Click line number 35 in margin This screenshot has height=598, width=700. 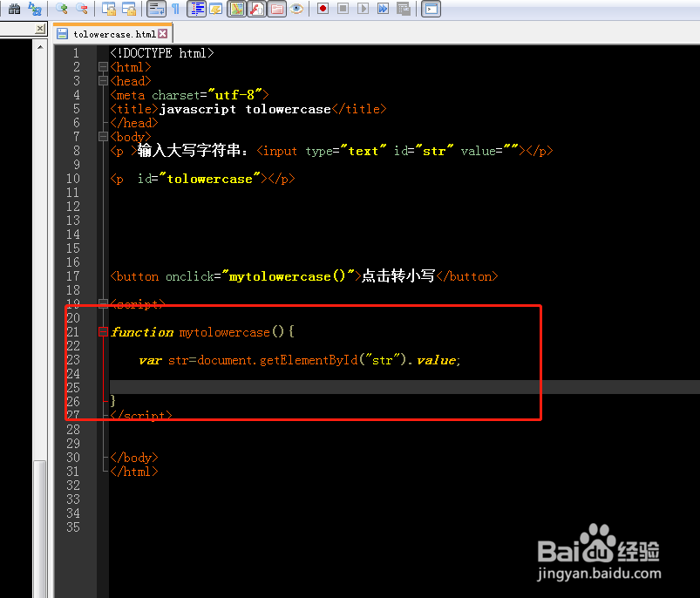(72, 527)
